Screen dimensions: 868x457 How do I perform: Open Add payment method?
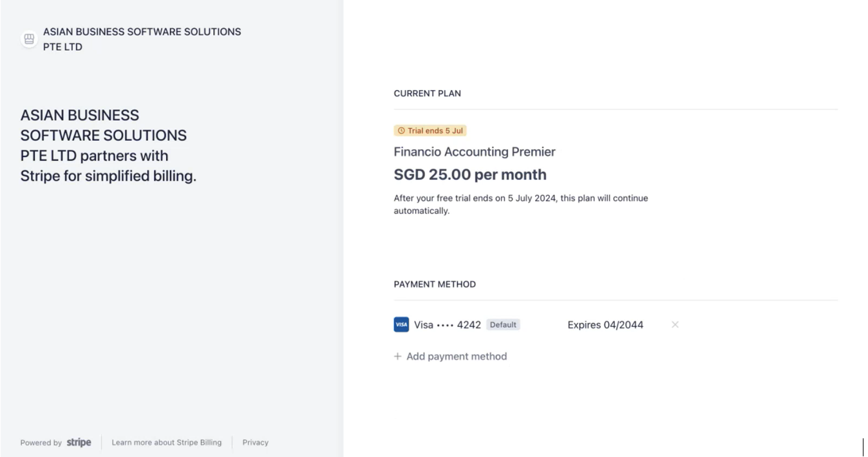click(451, 356)
